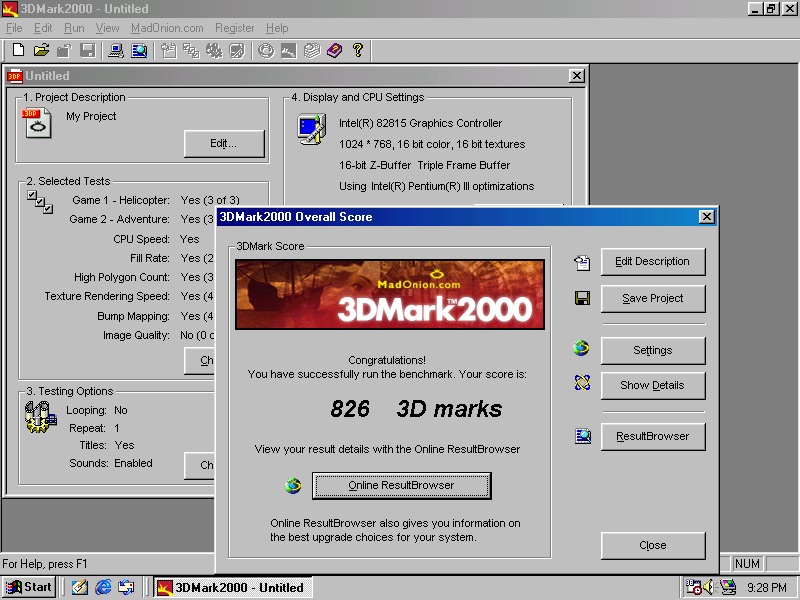Click the 9:28 PM clock

coord(767,588)
